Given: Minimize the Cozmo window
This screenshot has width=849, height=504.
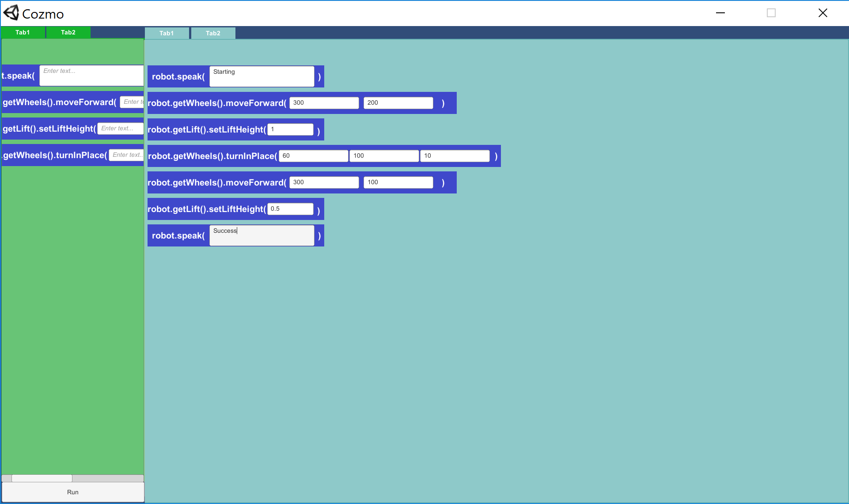Looking at the screenshot, I should click(x=720, y=13).
